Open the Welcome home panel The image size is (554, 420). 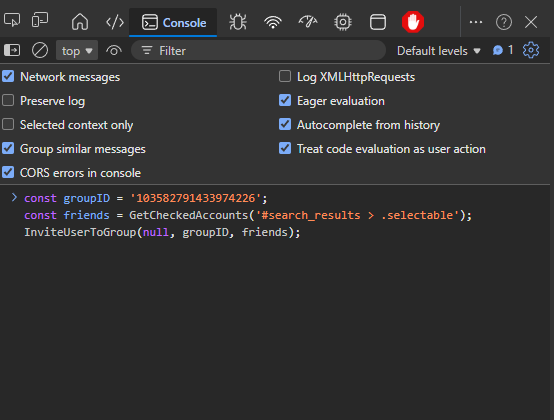(x=80, y=22)
